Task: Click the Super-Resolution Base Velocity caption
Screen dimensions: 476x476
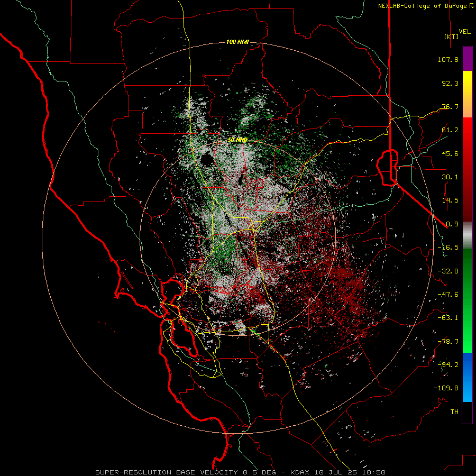Action: tap(240, 472)
